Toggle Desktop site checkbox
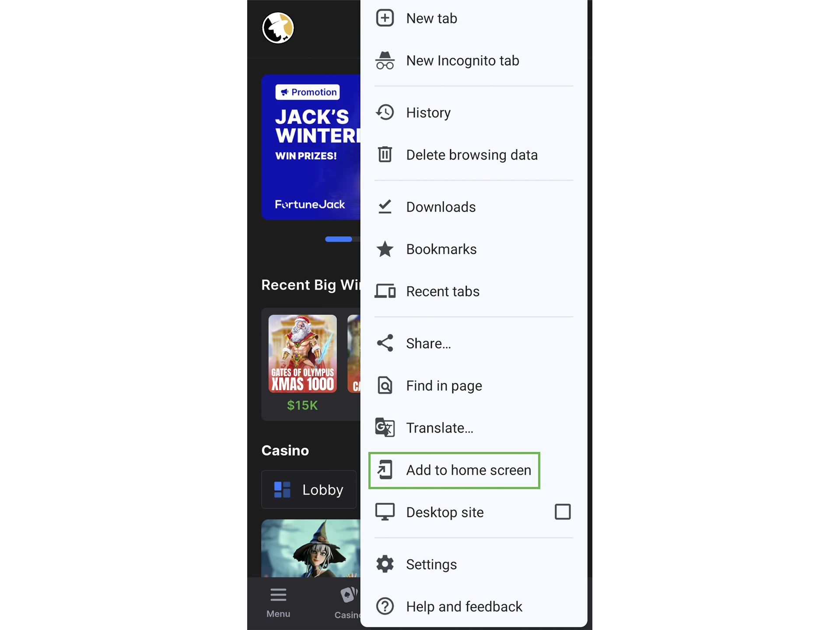Image resolution: width=840 pixels, height=630 pixels. tap(562, 512)
